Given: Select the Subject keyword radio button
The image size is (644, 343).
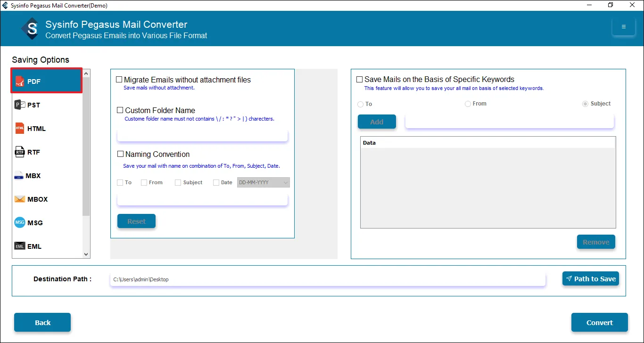Looking at the screenshot, I should (x=586, y=104).
